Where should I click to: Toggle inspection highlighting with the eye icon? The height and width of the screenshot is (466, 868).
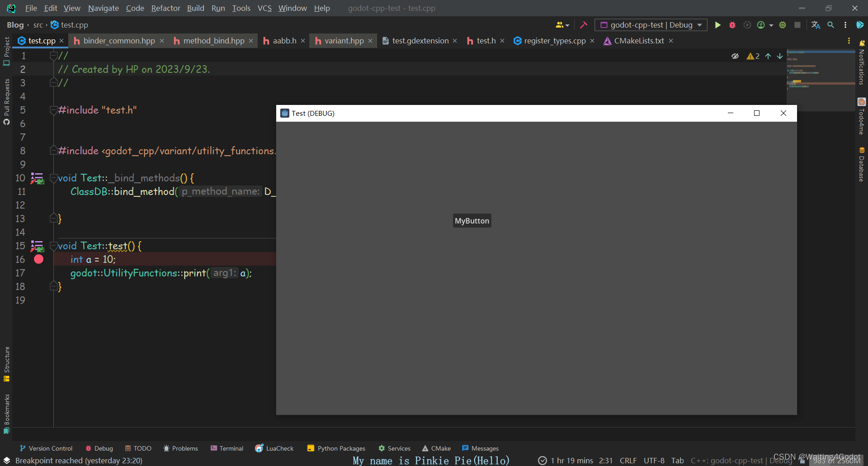click(x=735, y=56)
